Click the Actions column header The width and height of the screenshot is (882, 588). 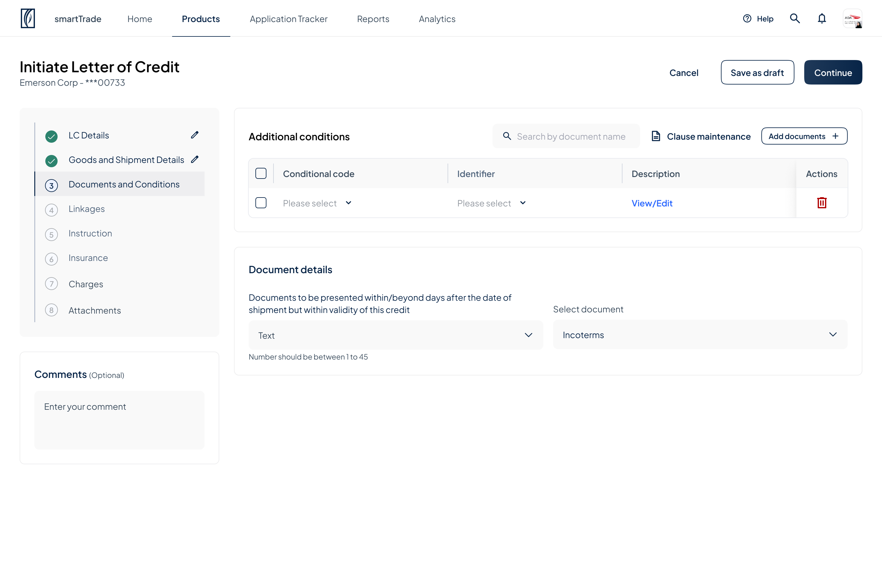click(822, 174)
